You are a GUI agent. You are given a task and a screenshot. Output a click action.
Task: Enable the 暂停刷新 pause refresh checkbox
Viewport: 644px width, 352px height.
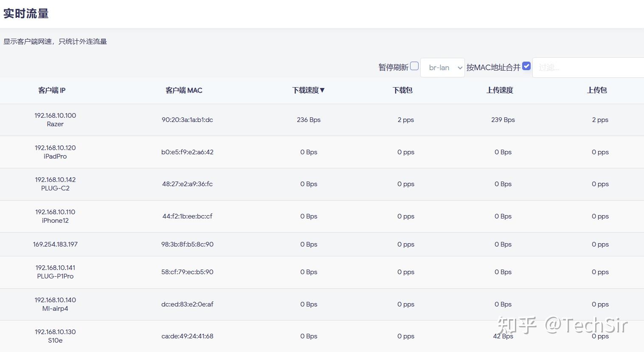(414, 66)
